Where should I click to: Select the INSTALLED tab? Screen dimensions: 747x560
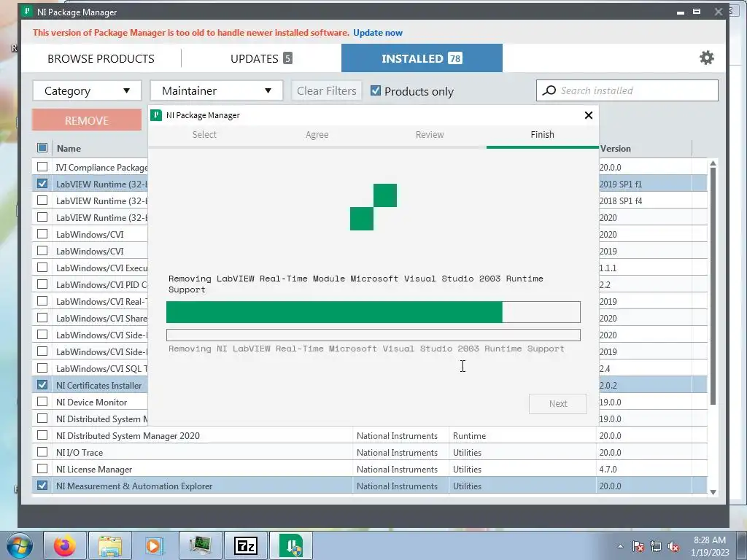point(422,58)
